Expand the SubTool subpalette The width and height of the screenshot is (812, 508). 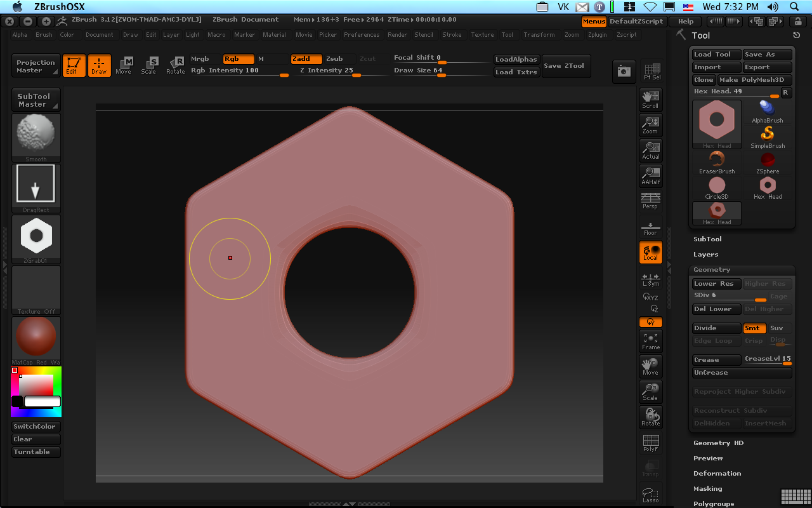click(x=707, y=239)
